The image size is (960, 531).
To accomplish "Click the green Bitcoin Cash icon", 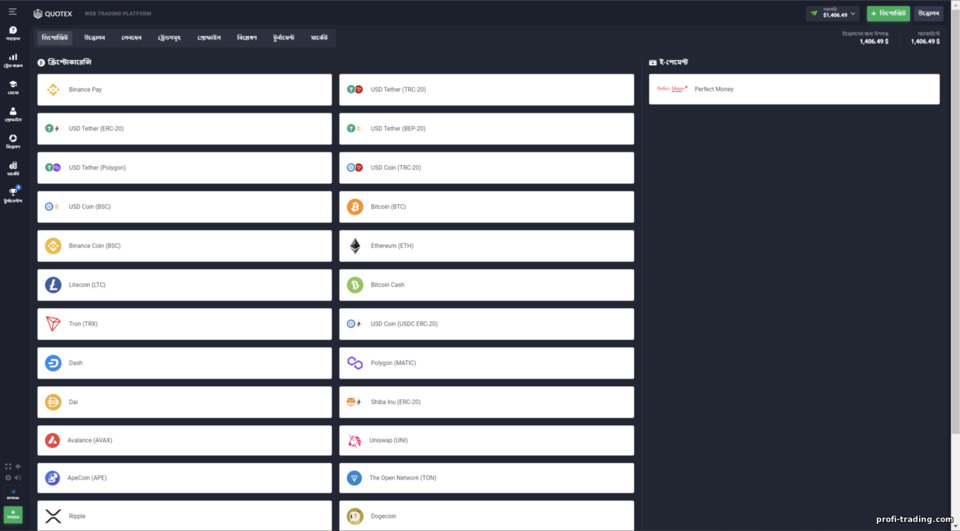I will coord(355,285).
